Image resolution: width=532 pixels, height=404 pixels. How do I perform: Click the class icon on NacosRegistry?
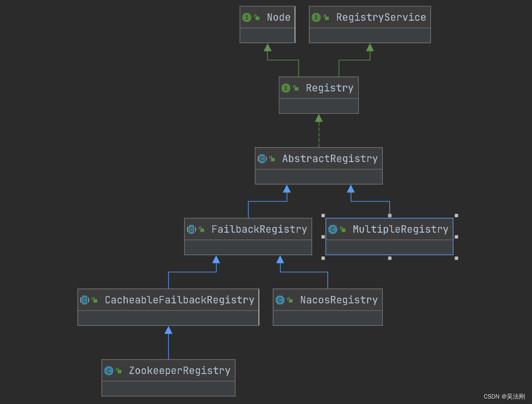coord(280,300)
